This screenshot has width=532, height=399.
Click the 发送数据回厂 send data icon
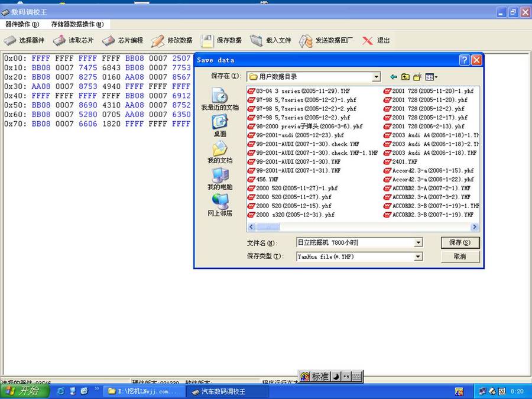point(305,41)
